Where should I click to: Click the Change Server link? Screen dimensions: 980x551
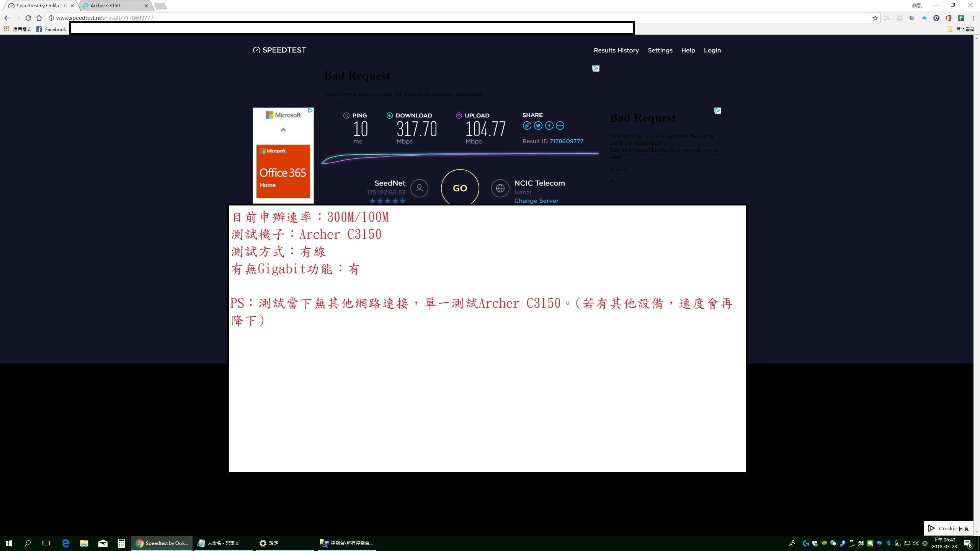(x=536, y=201)
